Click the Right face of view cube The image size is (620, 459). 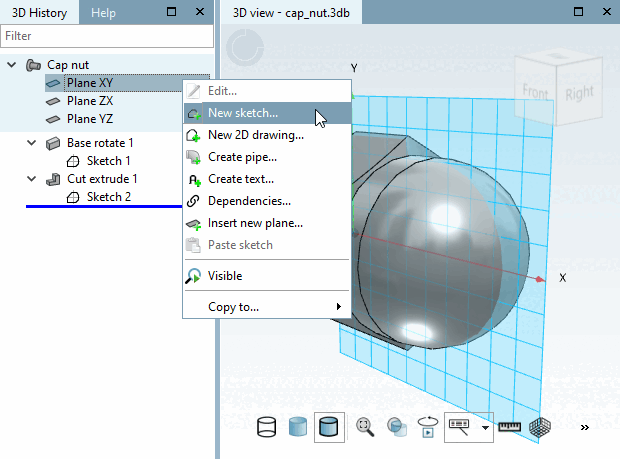579,93
